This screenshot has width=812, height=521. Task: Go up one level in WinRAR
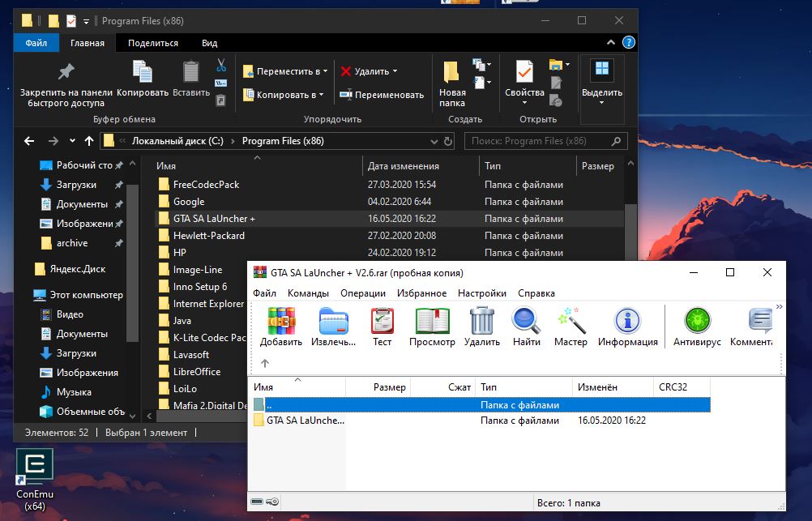click(x=265, y=363)
